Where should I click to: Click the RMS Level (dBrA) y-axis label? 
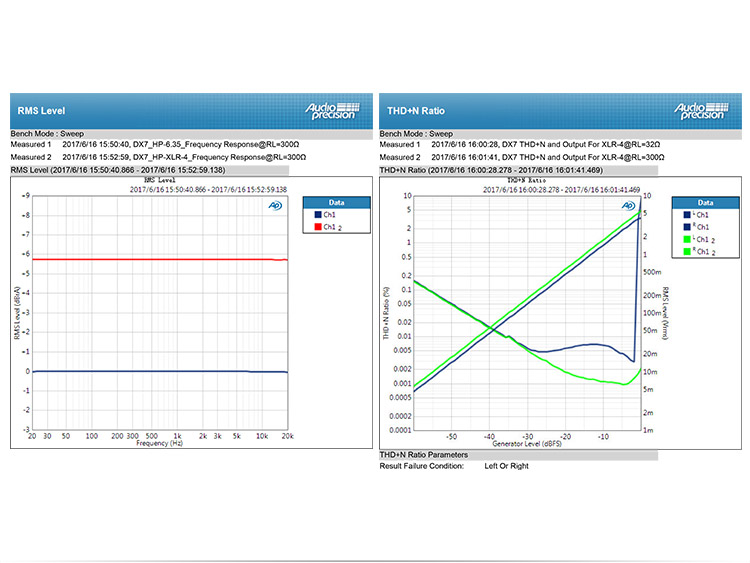(17, 313)
